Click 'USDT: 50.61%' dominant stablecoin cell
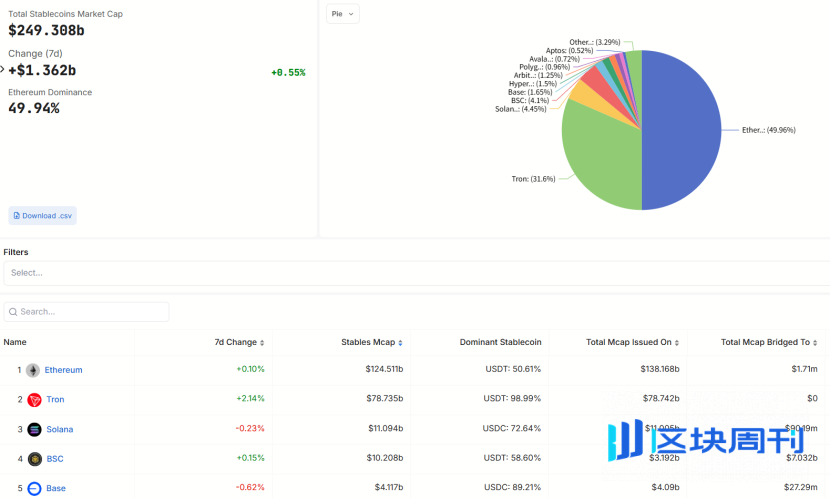 (513, 369)
